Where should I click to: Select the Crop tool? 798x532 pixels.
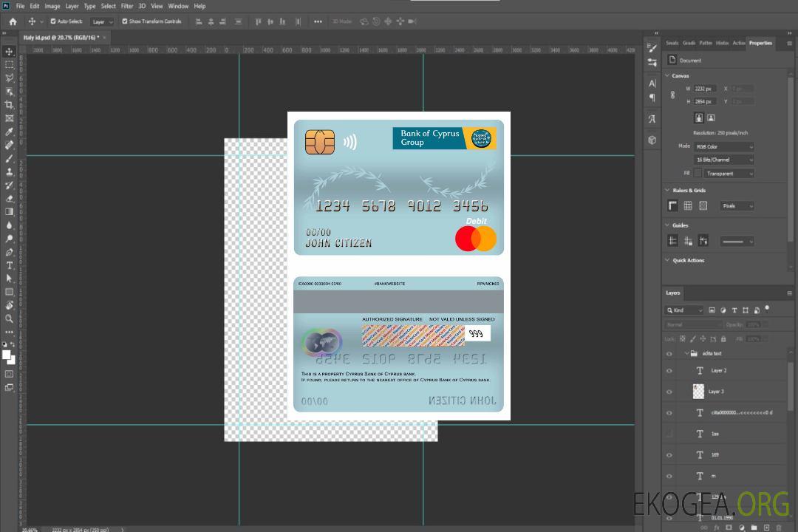[10, 105]
